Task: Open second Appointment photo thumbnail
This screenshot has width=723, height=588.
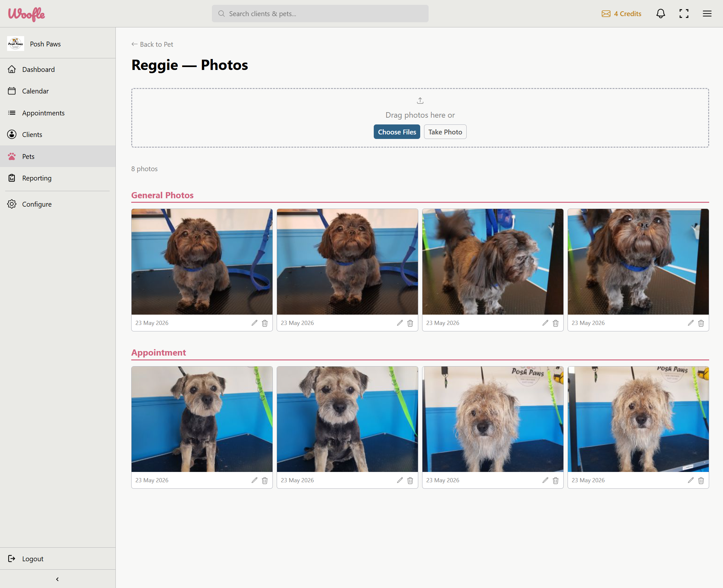Action: (347, 419)
